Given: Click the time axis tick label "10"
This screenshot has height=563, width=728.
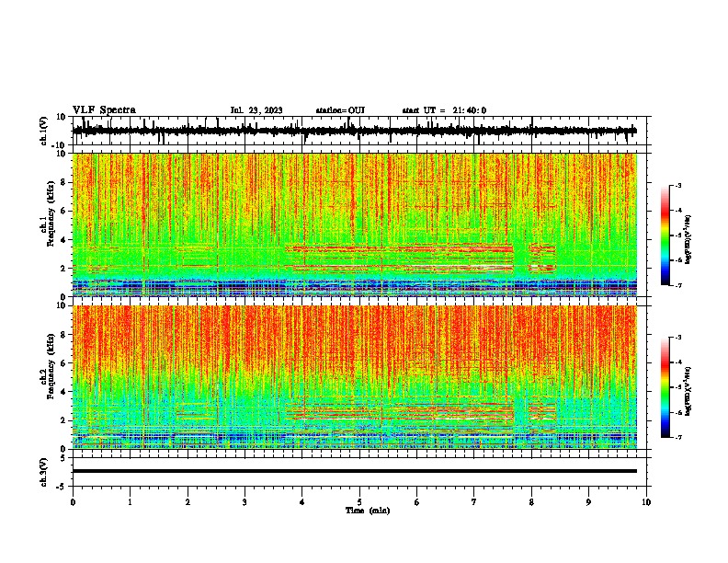Looking at the screenshot, I should [646, 502].
